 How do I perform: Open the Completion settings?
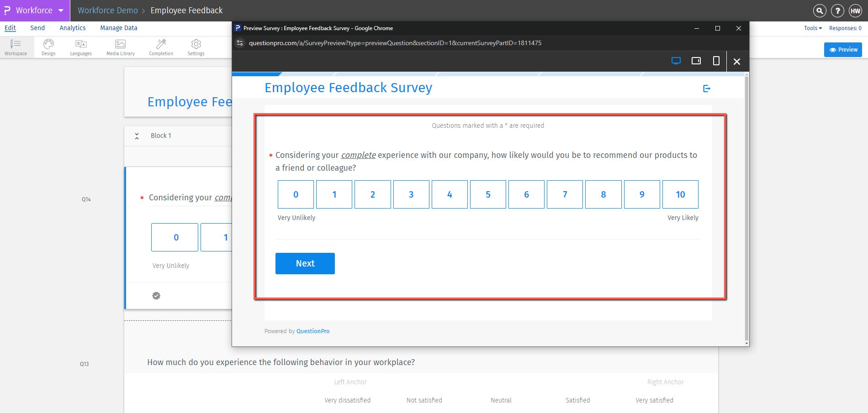(160, 47)
